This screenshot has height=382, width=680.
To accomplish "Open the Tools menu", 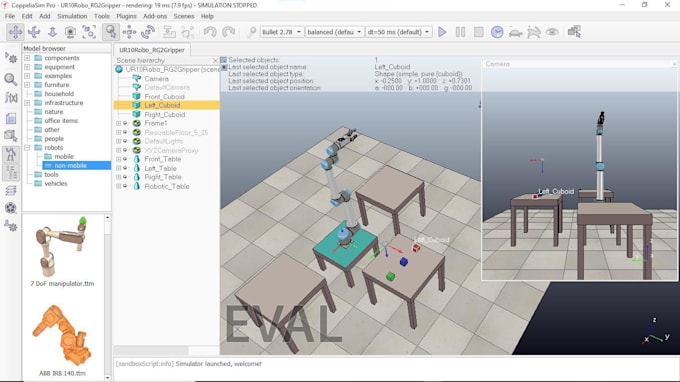I will tap(101, 16).
